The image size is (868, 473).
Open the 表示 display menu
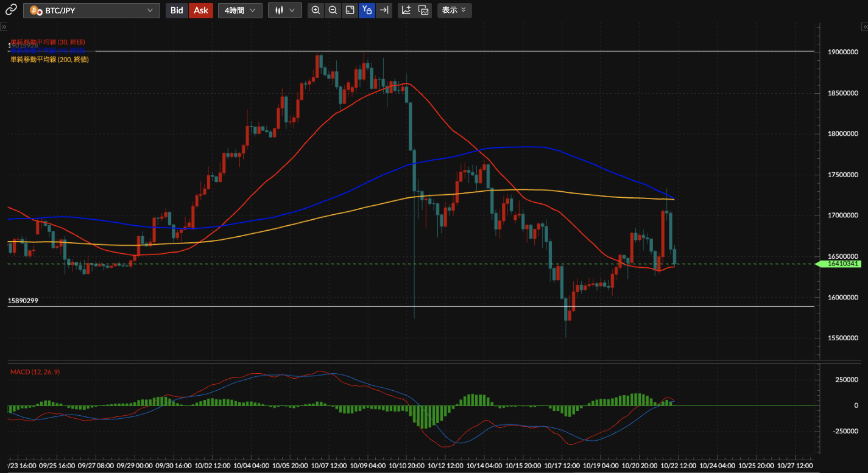[454, 10]
